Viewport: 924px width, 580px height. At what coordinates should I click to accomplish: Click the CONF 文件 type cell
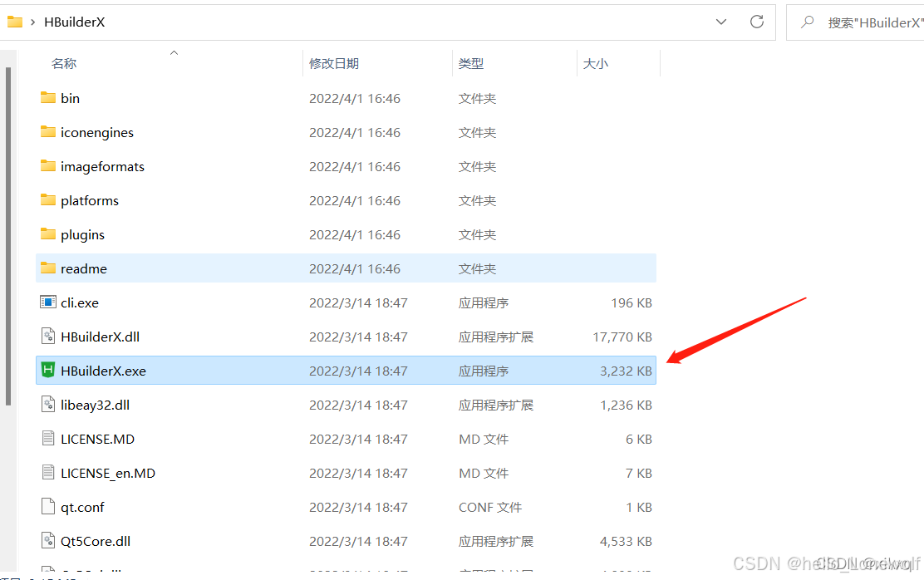[x=490, y=508]
